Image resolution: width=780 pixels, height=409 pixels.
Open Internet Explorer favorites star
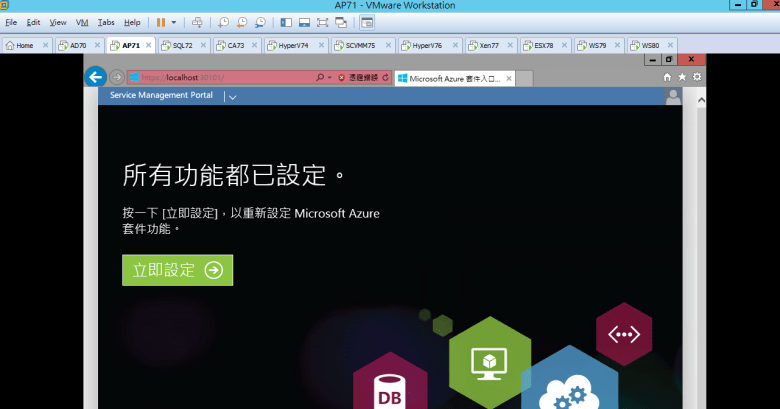(x=682, y=77)
